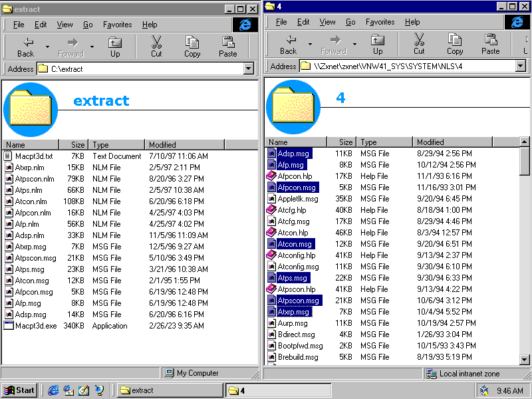The width and height of the screenshot is (532, 399).
Task: Select Bootpfwd.msg in window 4
Action: (301, 346)
